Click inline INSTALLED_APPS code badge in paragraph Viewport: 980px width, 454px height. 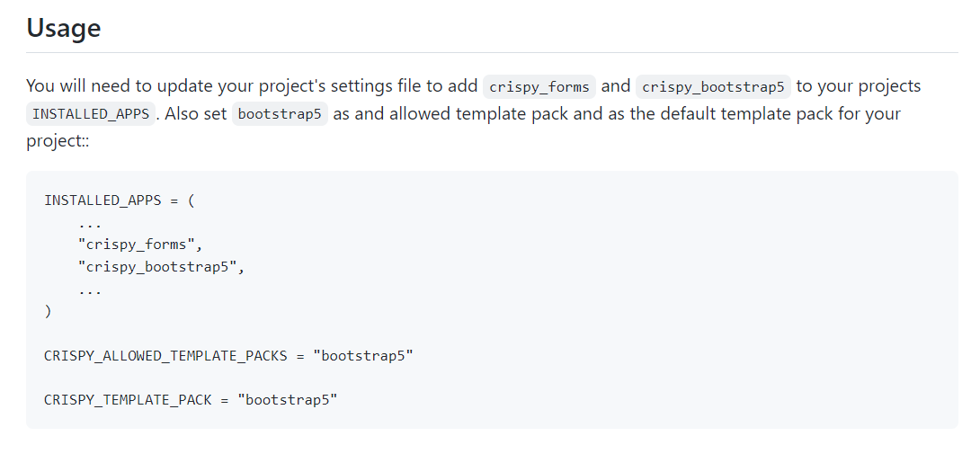point(92,114)
